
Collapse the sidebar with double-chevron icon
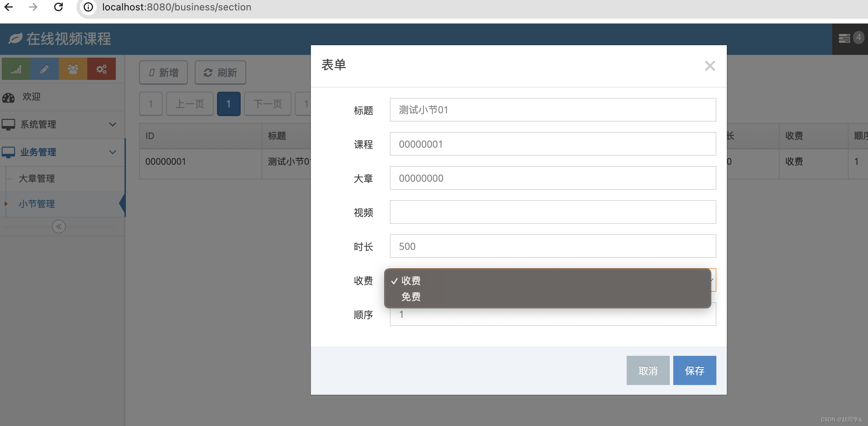(x=59, y=227)
